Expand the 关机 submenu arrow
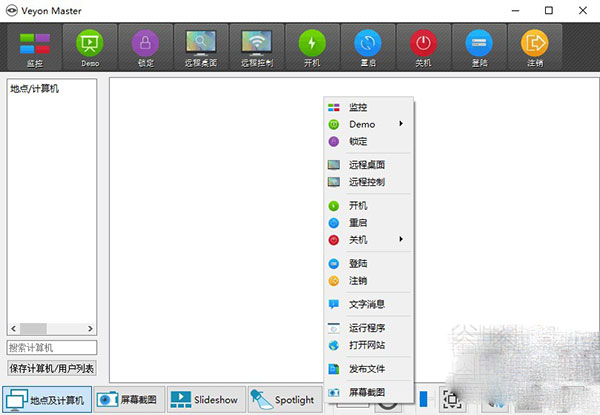This screenshot has height=415, width=600. pyautogui.click(x=401, y=239)
